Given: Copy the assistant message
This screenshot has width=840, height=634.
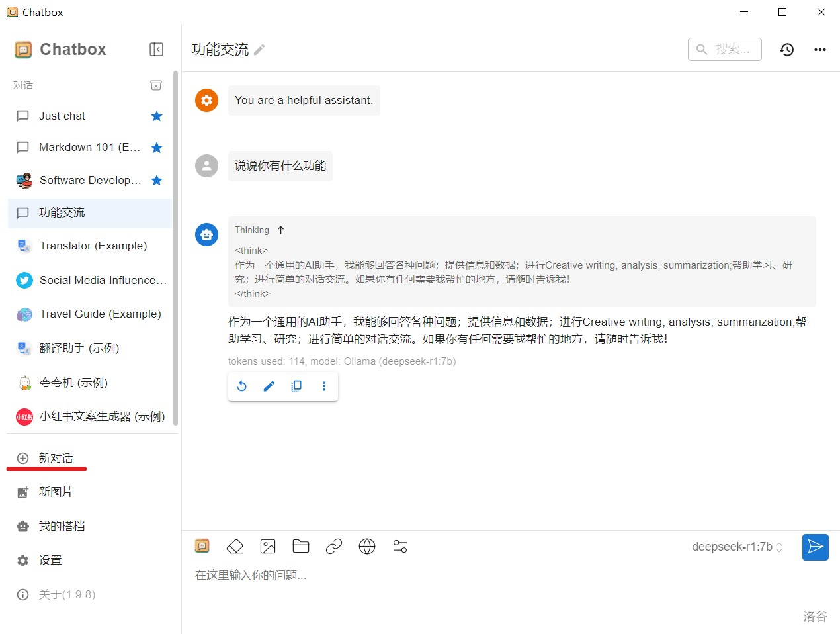Looking at the screenshot, I should point(296,386).
